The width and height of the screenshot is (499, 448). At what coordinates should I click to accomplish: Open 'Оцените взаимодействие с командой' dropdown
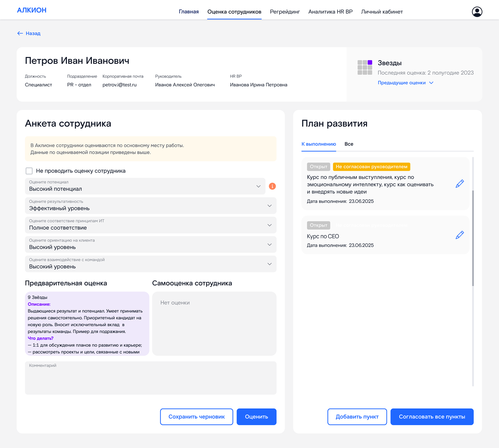(x=150, y=264)
